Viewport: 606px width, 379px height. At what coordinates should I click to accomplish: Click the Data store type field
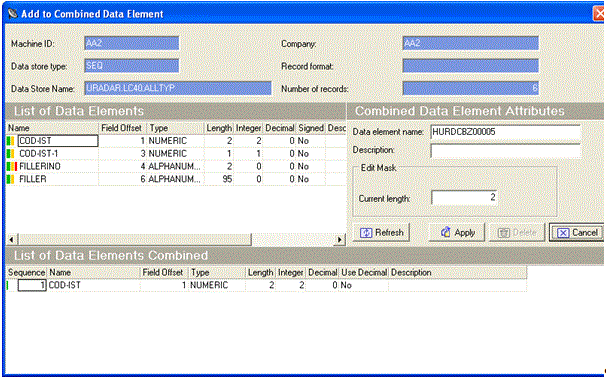tap(131, 65)
